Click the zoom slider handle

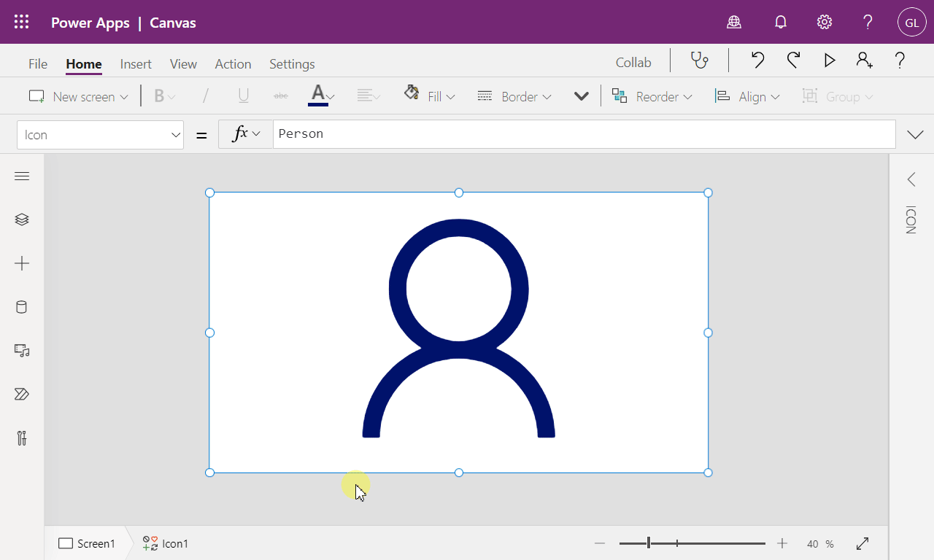click(x=649, y=543)
